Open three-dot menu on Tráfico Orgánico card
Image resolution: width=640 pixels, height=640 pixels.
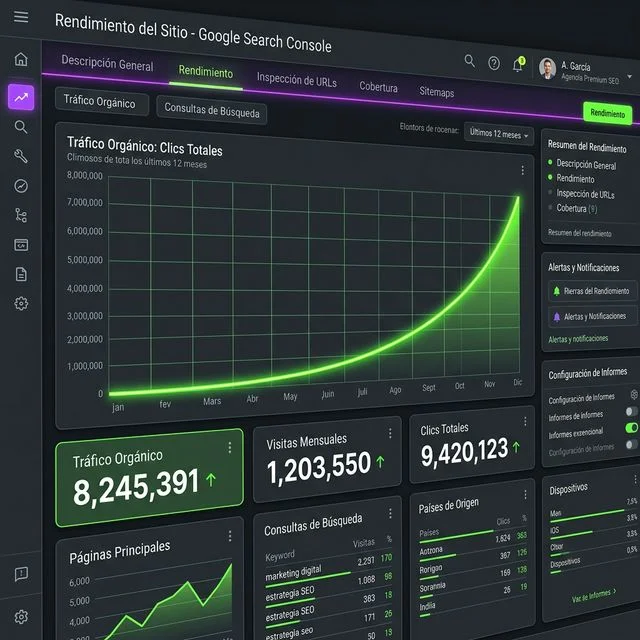[x=230, y=448]
